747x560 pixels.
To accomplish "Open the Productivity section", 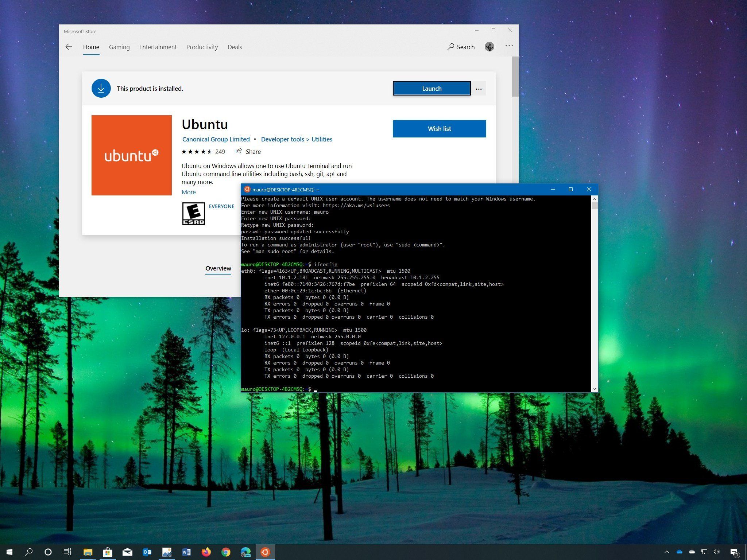I will point(202,47).
